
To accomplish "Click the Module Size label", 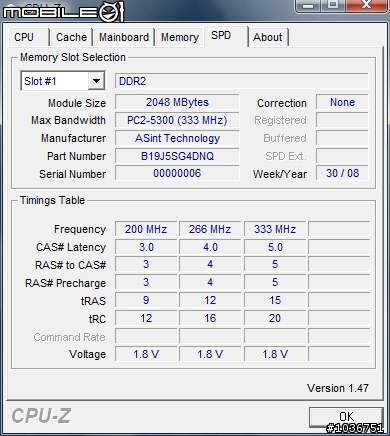I will [77, 103].
